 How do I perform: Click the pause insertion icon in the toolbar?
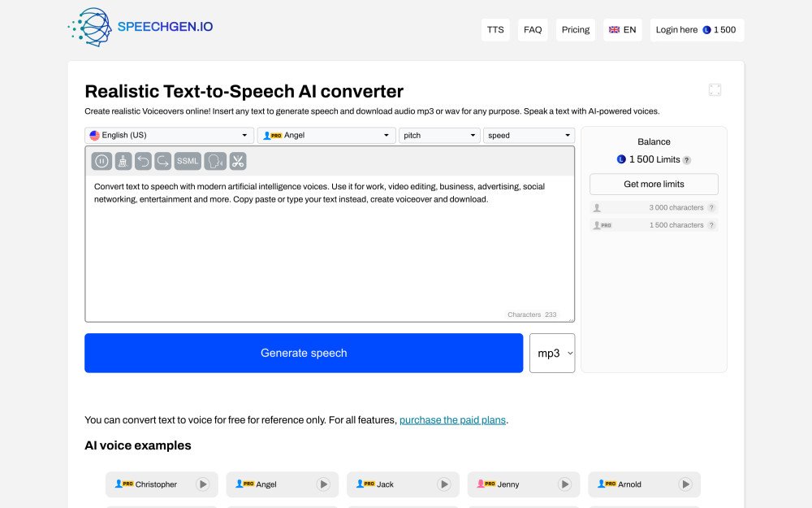tap(101, 160)
